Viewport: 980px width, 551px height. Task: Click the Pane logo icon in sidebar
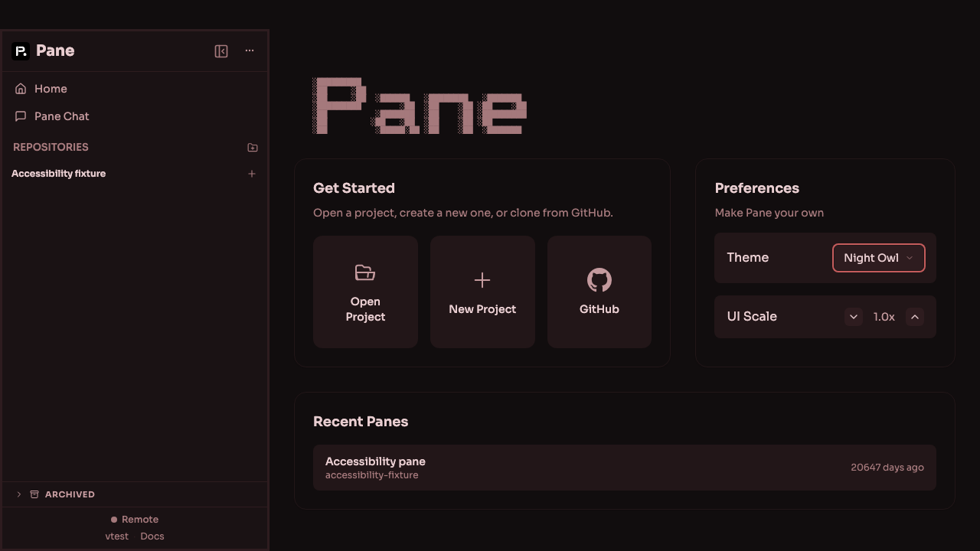click(21, 51)
